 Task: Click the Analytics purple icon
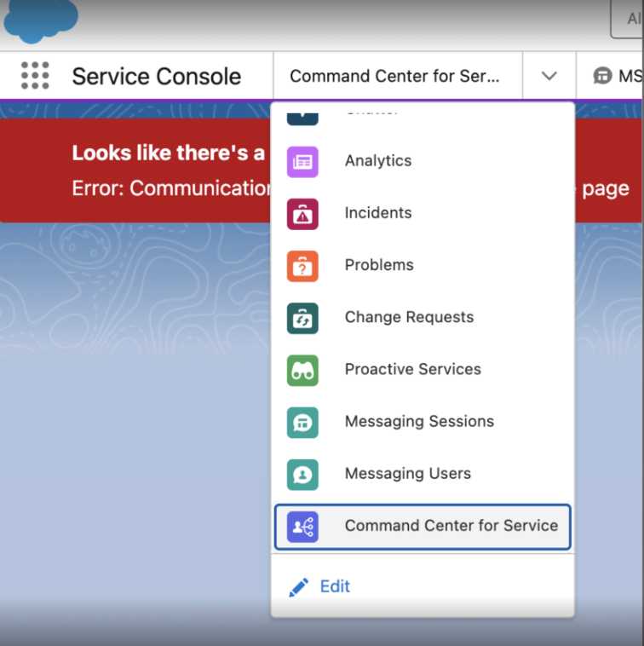302,162
